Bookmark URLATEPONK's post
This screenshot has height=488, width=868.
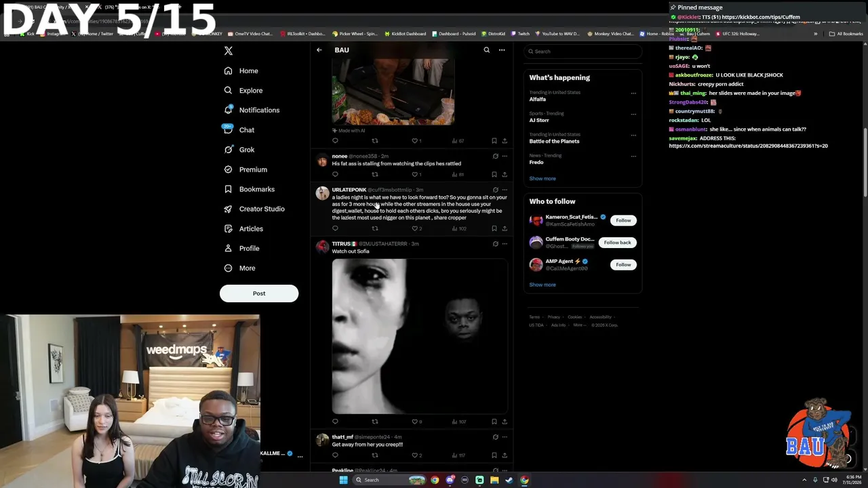pos(494,228)
